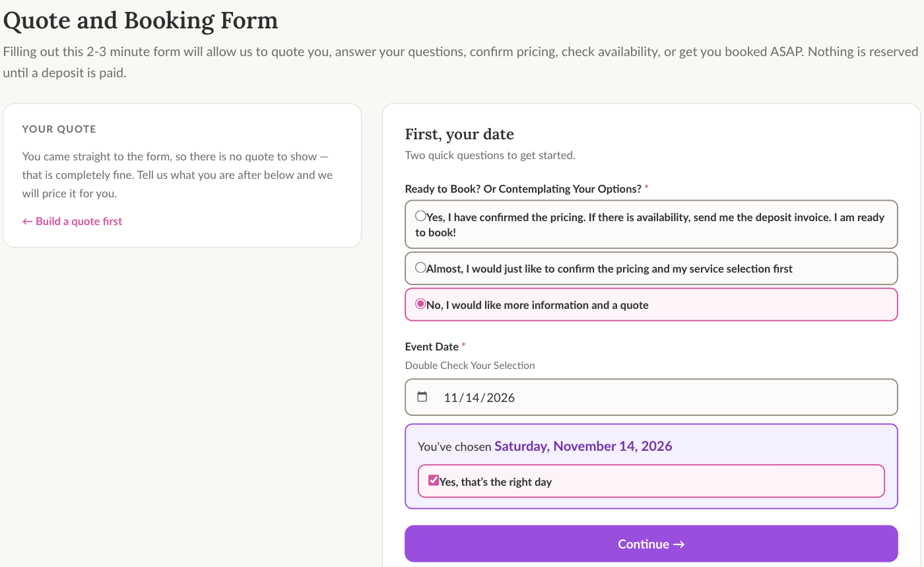Select 'Almost, I would just like to confirm' radio
Screen dimensions: 924x567
coord(420,268)
